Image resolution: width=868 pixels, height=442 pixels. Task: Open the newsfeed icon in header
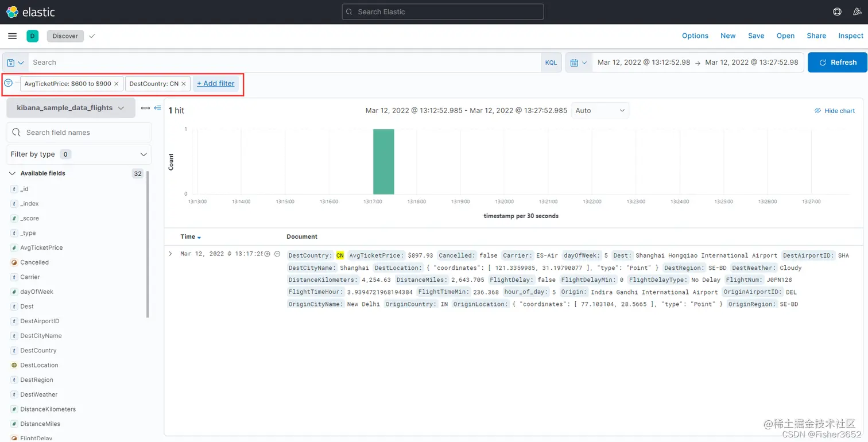point(856,11)
